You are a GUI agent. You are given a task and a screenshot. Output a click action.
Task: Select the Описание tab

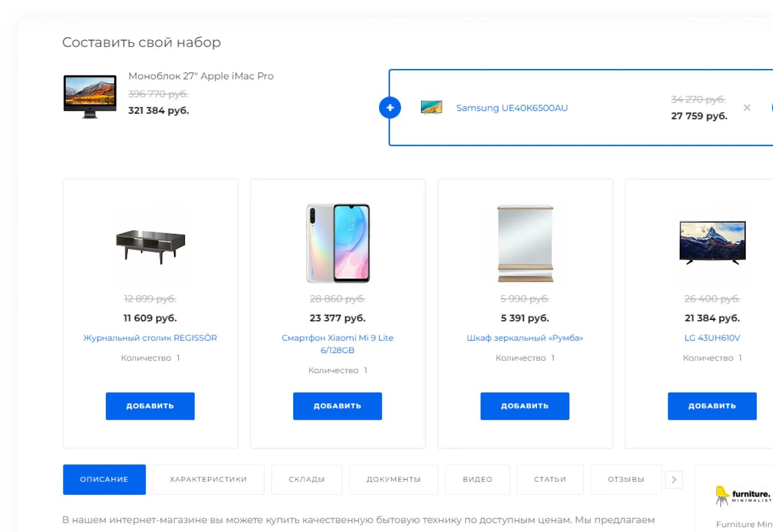coord(104,479)
